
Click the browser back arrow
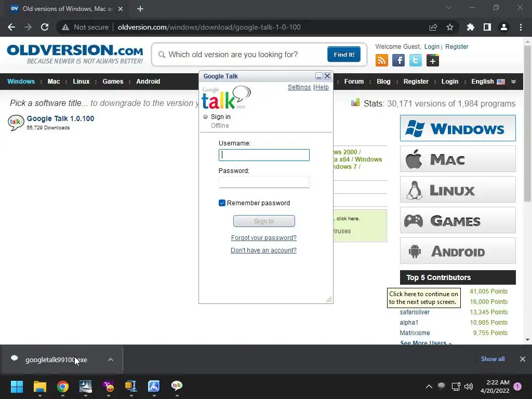click(x=11, y=27)
